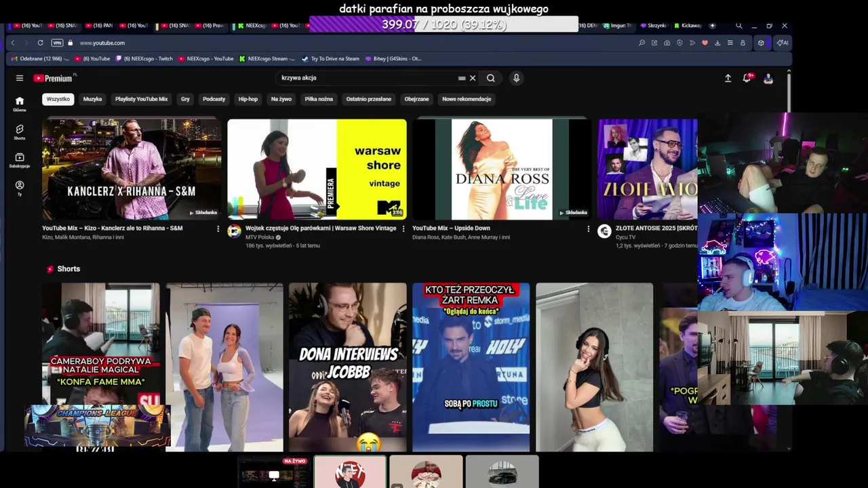Image resolution: width=868 pixels, height=488 pixels.
Task: Select the Piłka nożna filter chip
Action: coord(319,99)
